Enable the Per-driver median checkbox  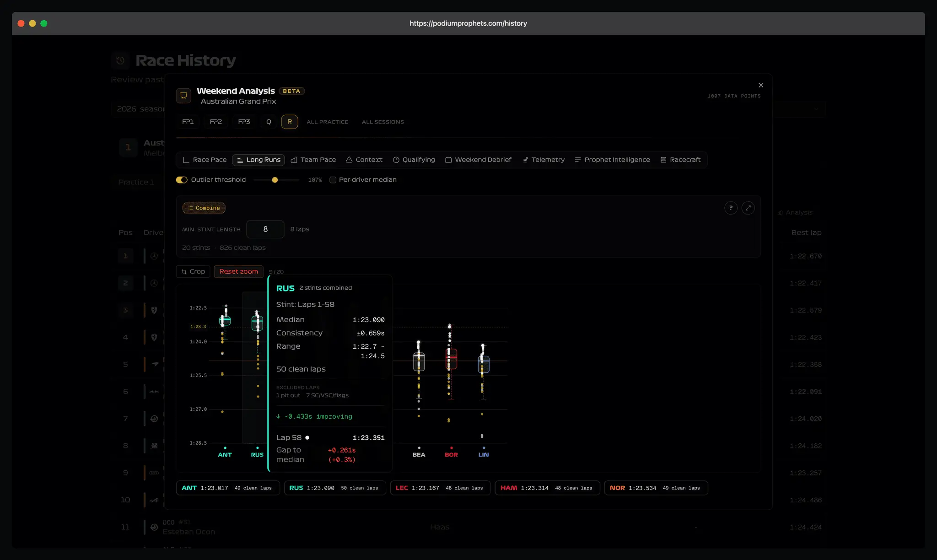pos(333,180)
